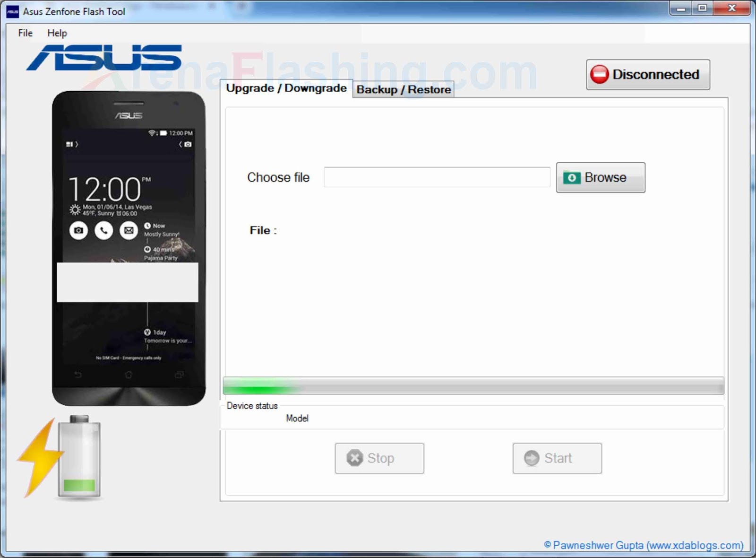Screen dimensions: 756x558
Task: Click the 'File :' label
Action: pos(263,230)
